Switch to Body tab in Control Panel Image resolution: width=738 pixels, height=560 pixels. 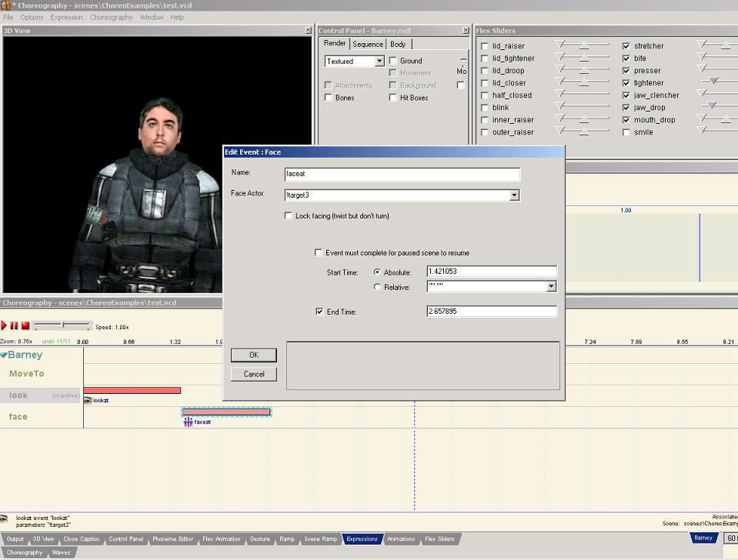398,45
